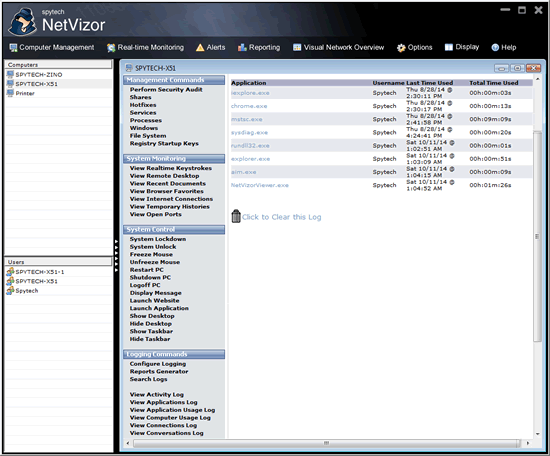Click vertical scrollbar down arrow
The height and width of the screenshot is (456, 550).
tap(537, 434)
